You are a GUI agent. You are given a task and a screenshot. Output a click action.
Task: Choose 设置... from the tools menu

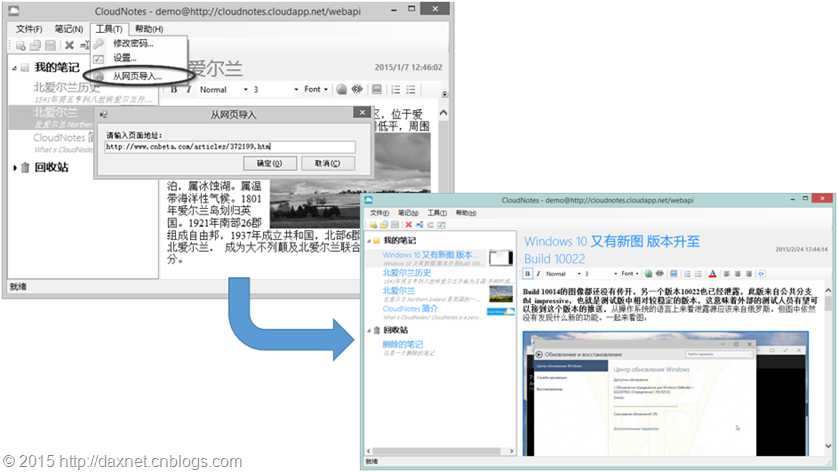[125, 57]
